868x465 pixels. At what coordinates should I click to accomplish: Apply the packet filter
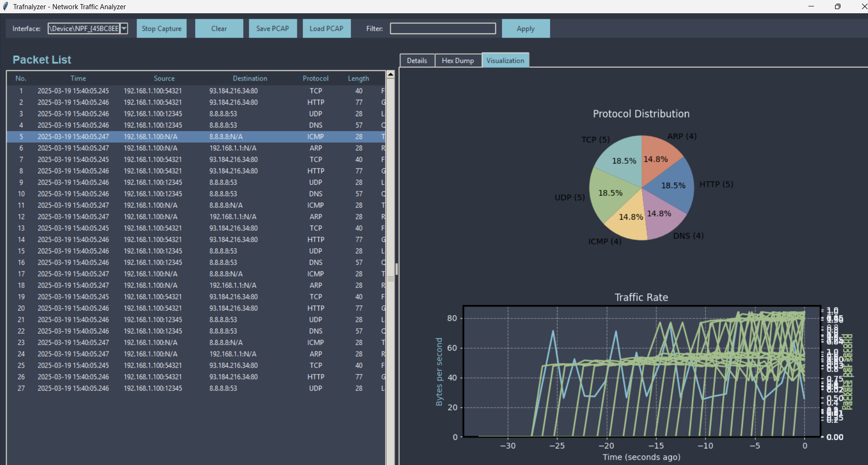point(526,28)
